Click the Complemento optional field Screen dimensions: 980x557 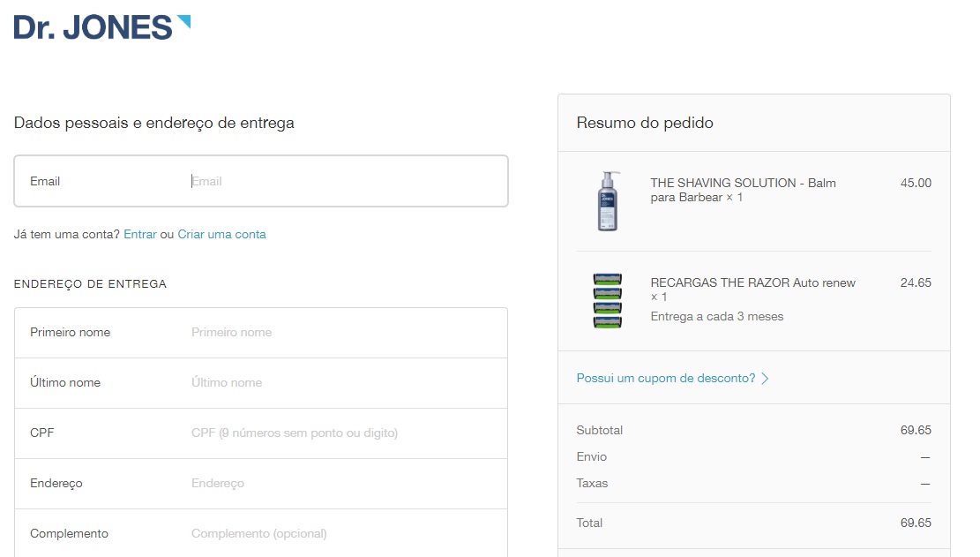261,533
